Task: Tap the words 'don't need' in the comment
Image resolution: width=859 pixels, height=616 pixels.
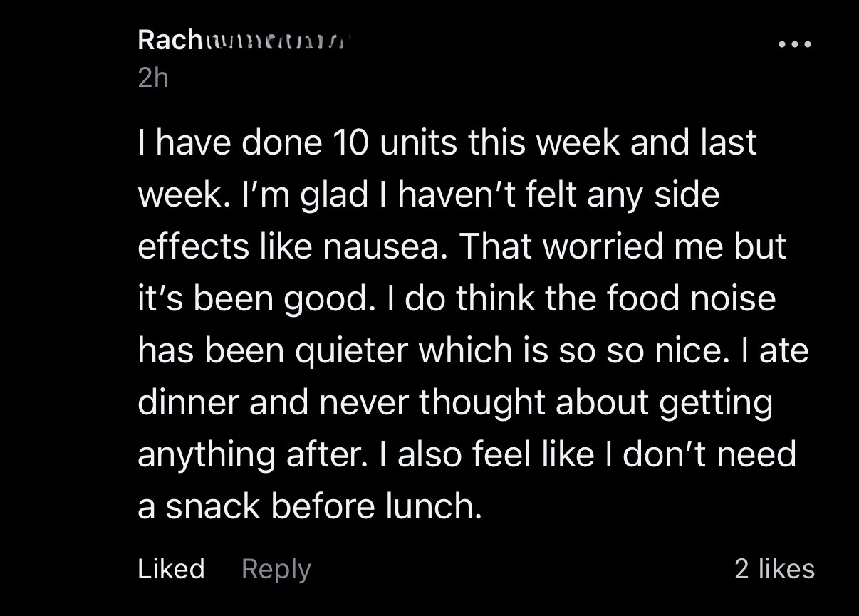Action: [709, 454]
